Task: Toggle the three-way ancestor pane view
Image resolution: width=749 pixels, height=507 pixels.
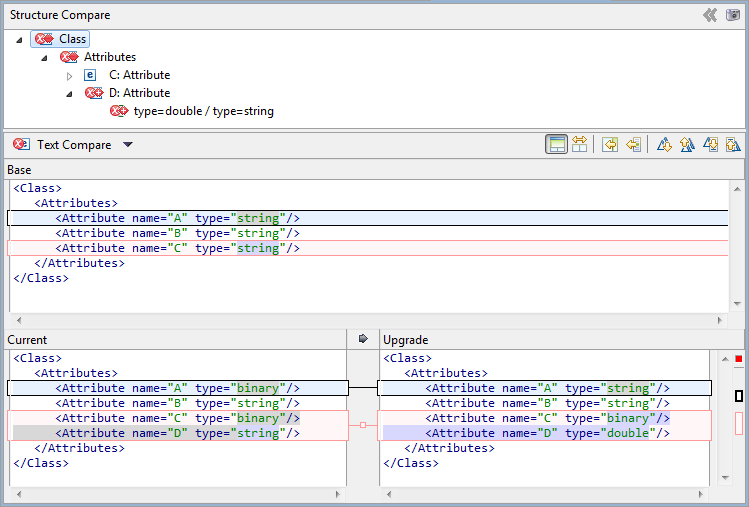Action: tap(556, 145)
